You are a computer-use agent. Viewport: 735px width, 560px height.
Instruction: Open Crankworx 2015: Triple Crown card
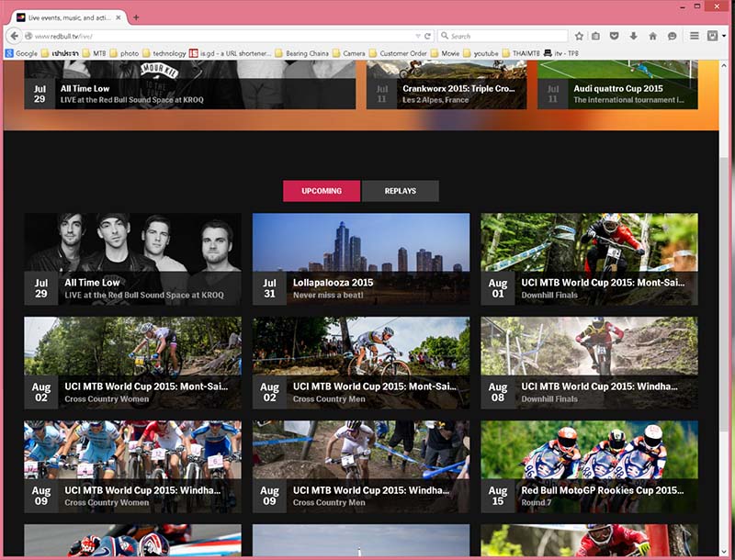(447, 84)
